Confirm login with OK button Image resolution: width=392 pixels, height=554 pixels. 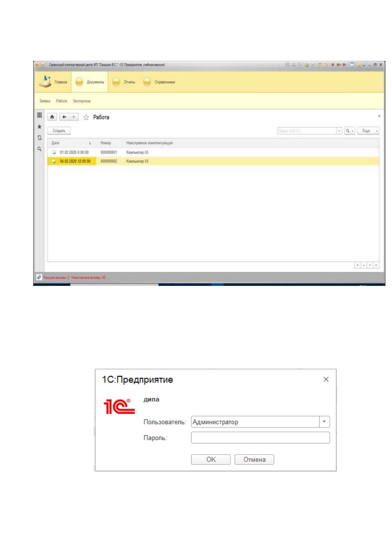pos(211,460)
